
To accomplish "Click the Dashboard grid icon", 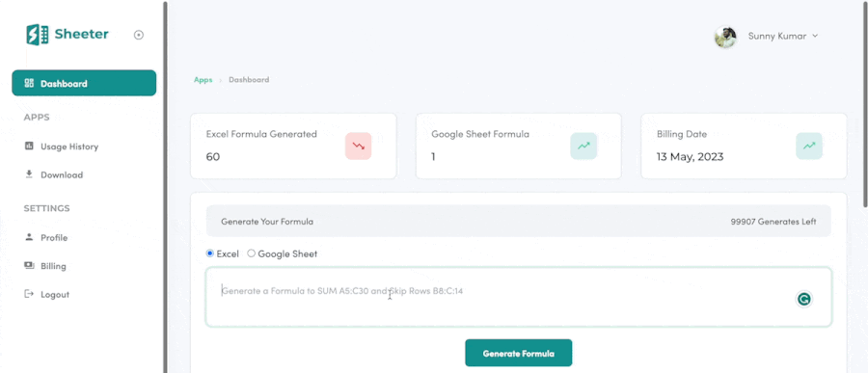I will (29, 83).
